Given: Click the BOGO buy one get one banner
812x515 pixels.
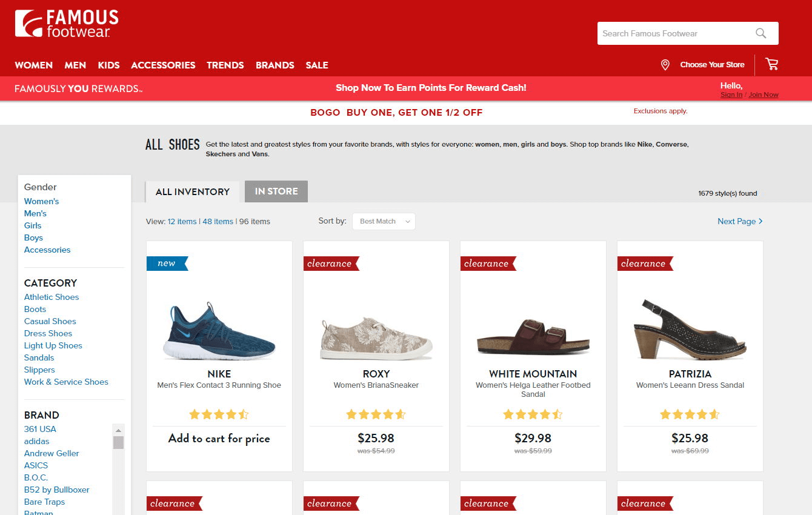Looking at the screenshot, I should pos(396,112).
